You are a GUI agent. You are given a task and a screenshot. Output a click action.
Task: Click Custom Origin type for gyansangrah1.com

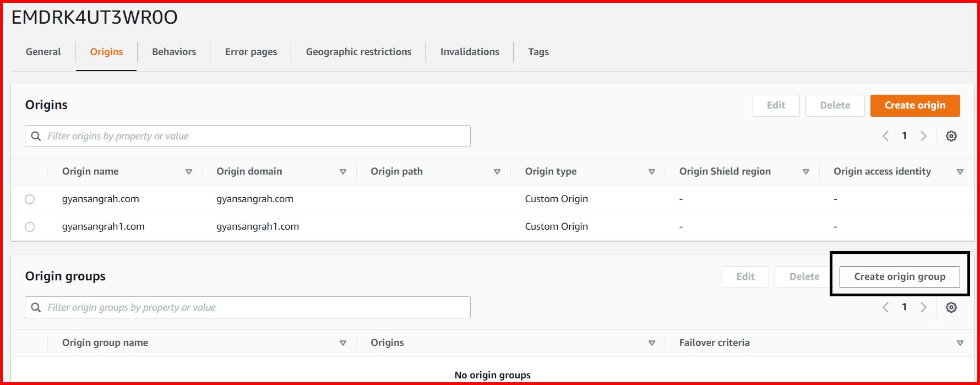(556, 226)
